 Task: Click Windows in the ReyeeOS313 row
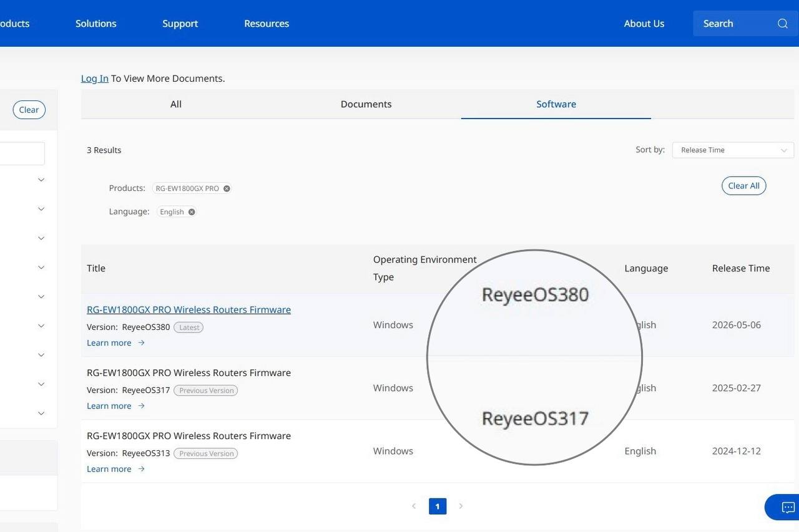click(393, 451)
